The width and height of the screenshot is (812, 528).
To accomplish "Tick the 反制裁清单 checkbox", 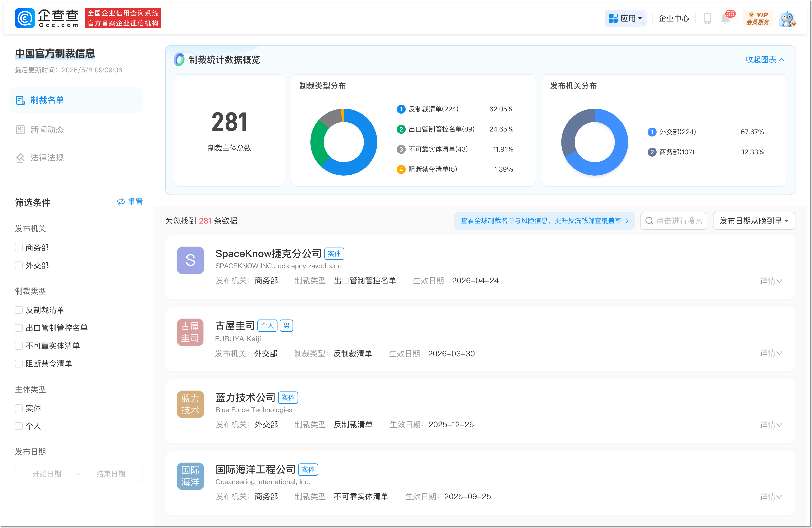I will [x=19, y=310].
